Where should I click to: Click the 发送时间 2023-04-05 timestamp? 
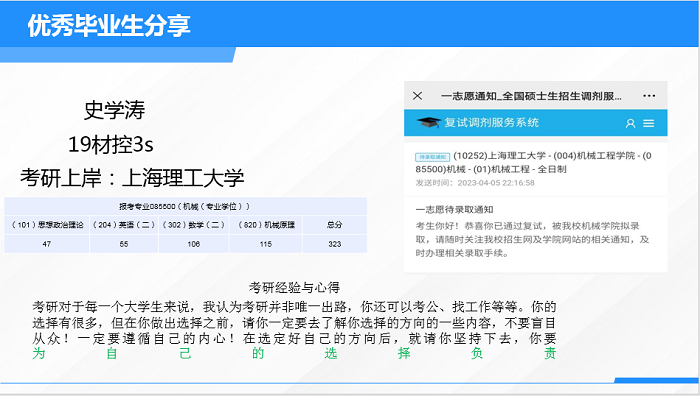click(475, 183)
